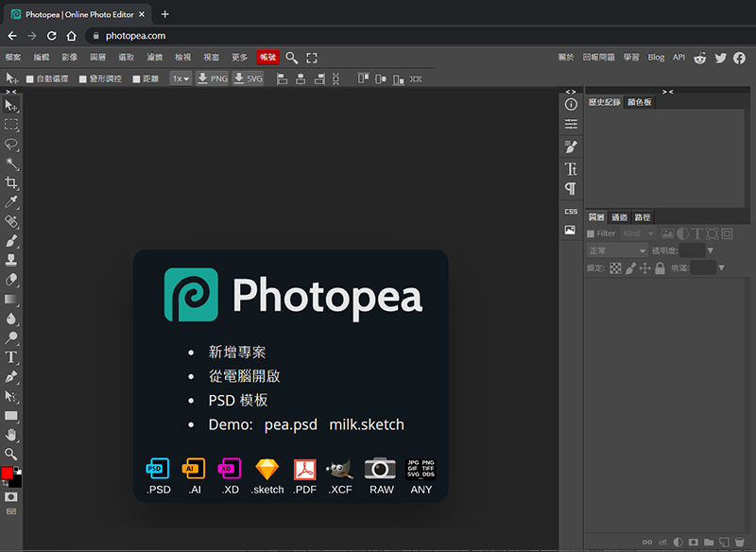Open the CSS panel icon
This screenshot has height=552, width=756.
pos(571,211)
